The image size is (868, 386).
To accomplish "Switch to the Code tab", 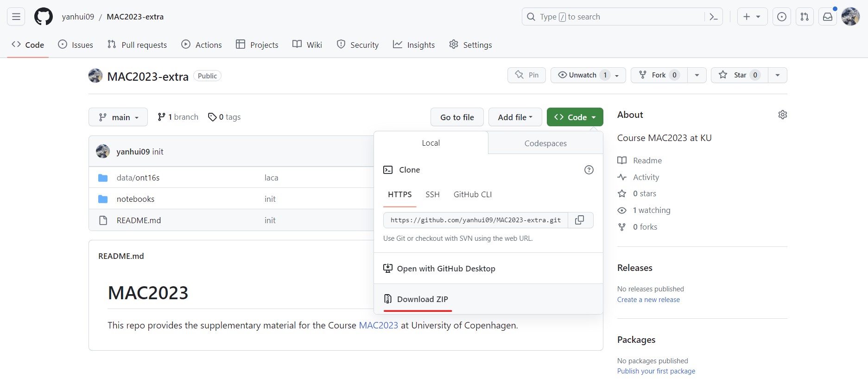I will (28, 45).
